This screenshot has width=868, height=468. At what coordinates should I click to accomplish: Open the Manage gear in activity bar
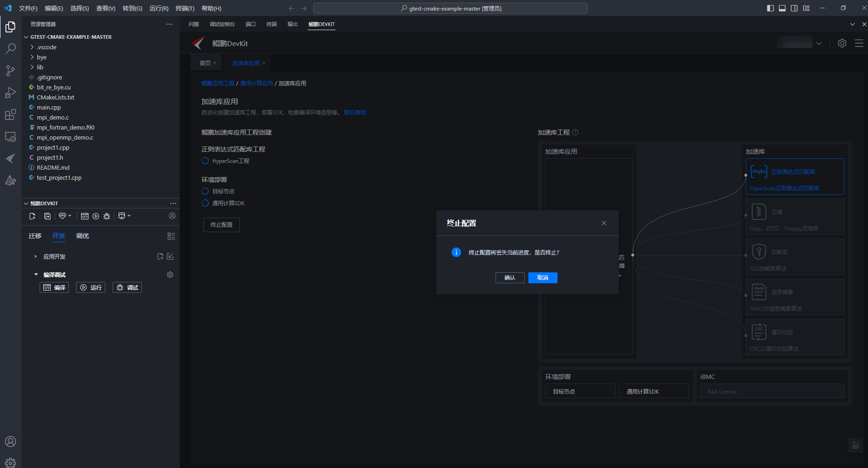10,463
